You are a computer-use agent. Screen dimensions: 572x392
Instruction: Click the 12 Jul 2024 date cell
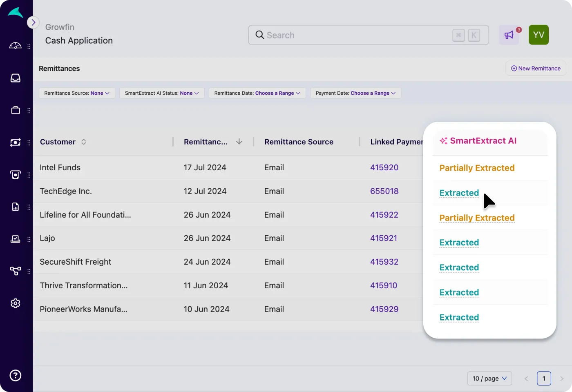click(205, 191)
